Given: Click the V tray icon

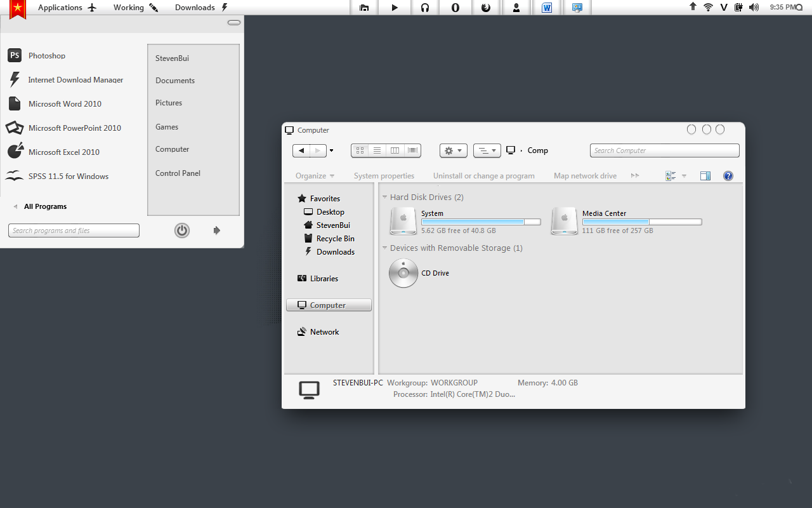Looking at the screenshot, I should (724, 8).
